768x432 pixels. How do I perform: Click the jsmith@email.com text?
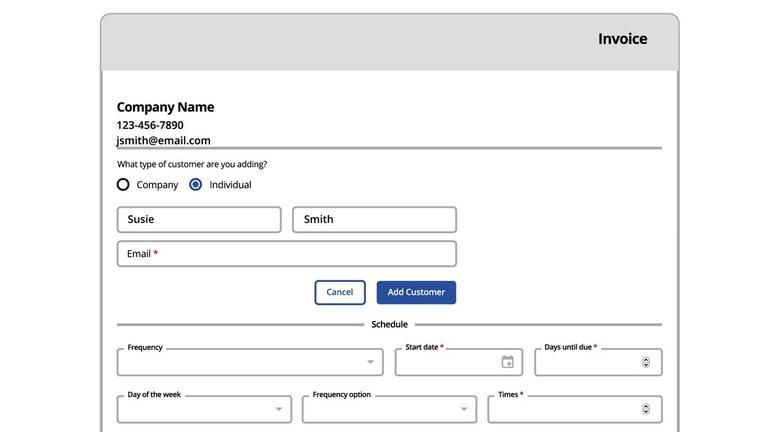pyautogui.click(x=164, y=141)
